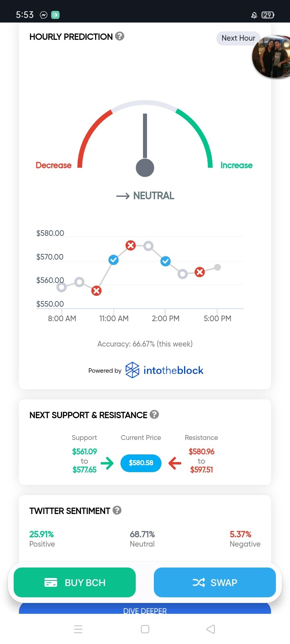Image resolution: width=290 pixels, height=644 pixels.
Task: Tap the BUY BCH button
Action: pos(75,582)
